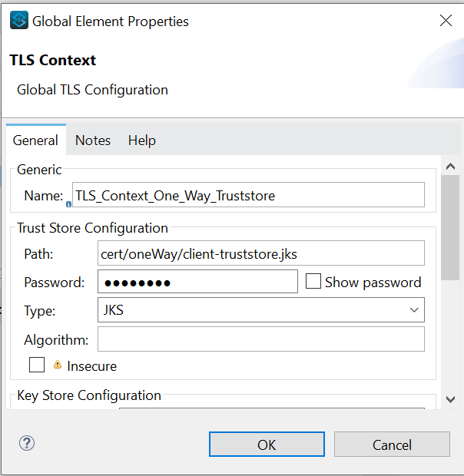Screen dimensions: 464x476
Task: Toggle the Insecure checkbox
Action: 37,365
